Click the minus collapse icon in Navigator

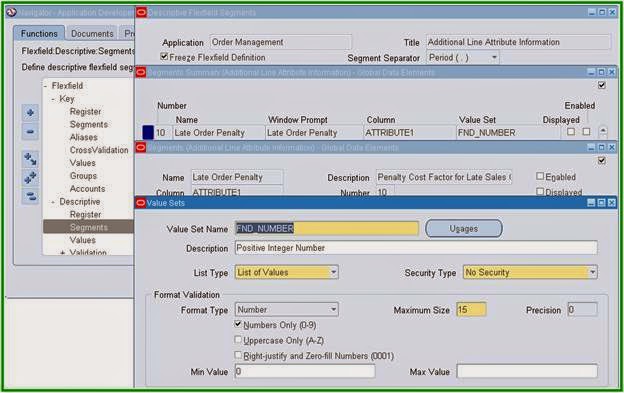[30, 132]
